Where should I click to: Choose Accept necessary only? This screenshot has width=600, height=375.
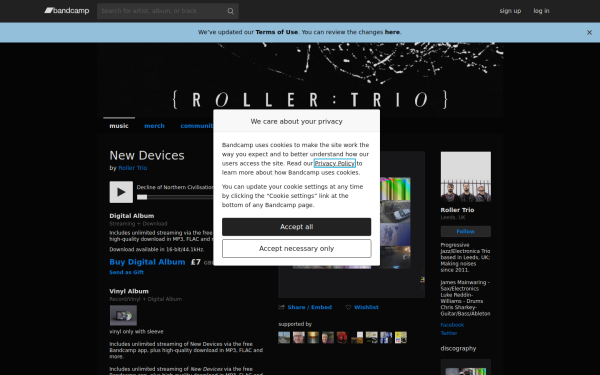tap(297, 248)
